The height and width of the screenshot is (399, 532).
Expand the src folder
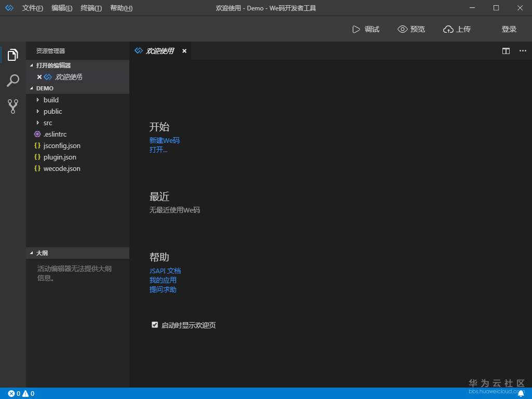coord(37,123)
